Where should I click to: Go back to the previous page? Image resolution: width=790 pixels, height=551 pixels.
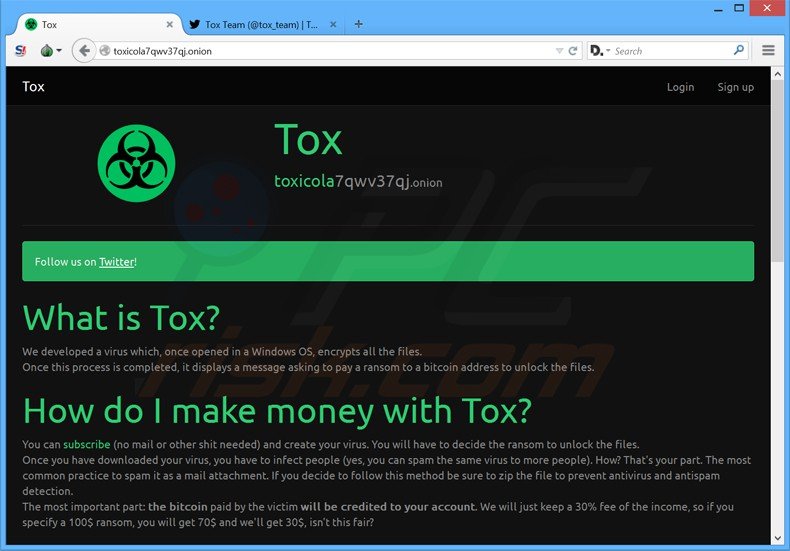[84, 50]
